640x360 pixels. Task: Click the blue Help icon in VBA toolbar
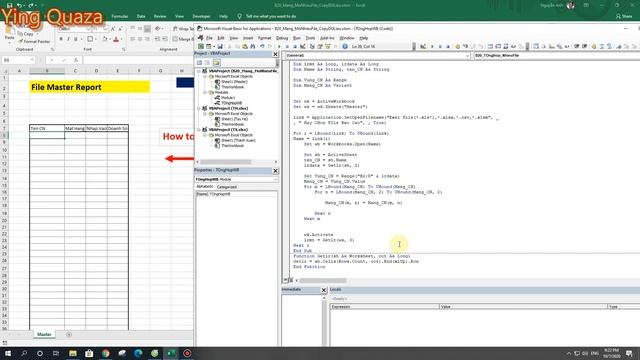(345, 47)
